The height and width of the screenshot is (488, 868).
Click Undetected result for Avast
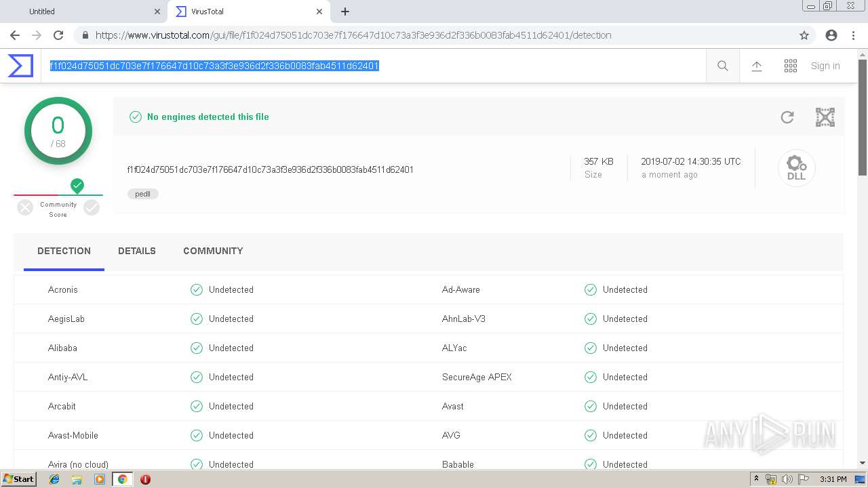pos(625,406)
